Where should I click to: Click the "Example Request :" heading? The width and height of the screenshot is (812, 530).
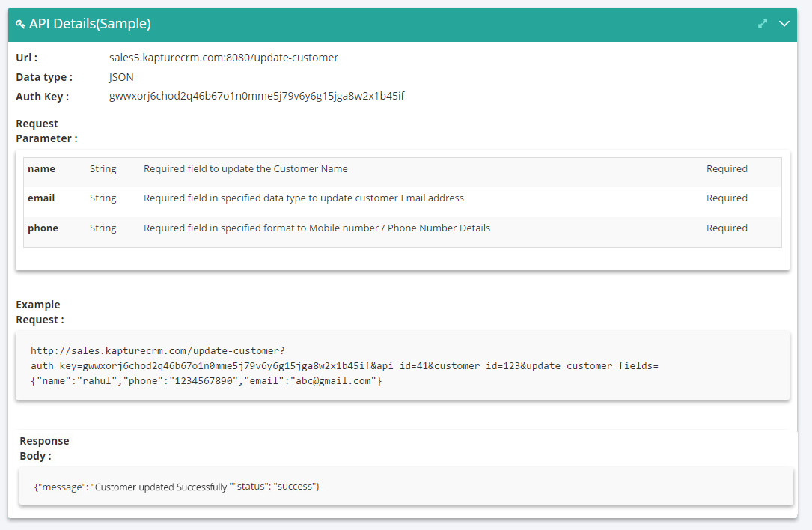[x=40, y=312]
